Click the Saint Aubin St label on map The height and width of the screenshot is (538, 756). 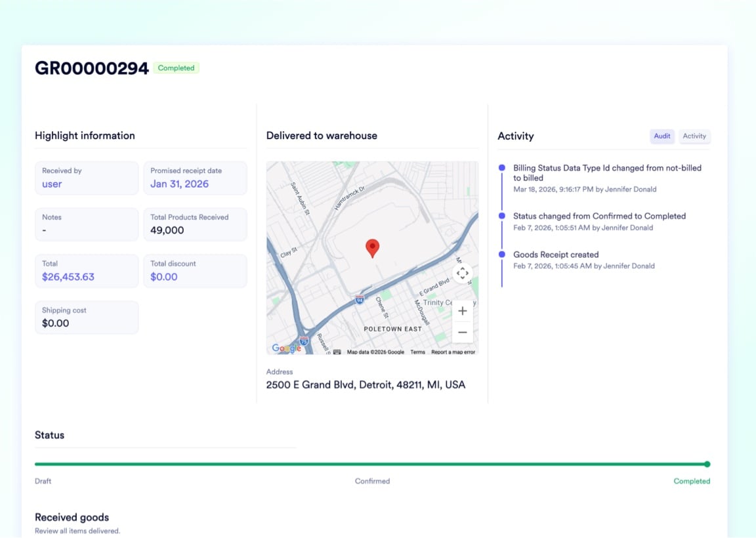[300, 198]
